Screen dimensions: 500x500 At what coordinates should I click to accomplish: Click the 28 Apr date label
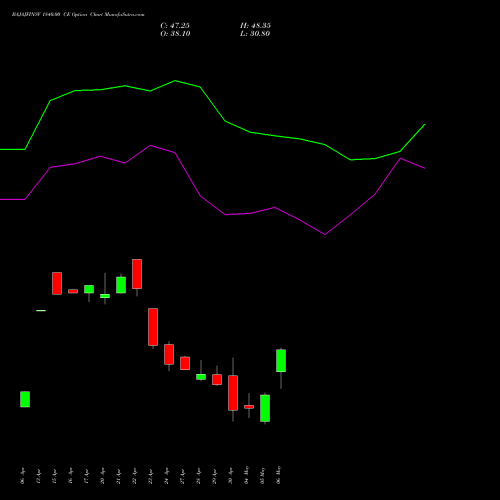click(x=199, y=476)
